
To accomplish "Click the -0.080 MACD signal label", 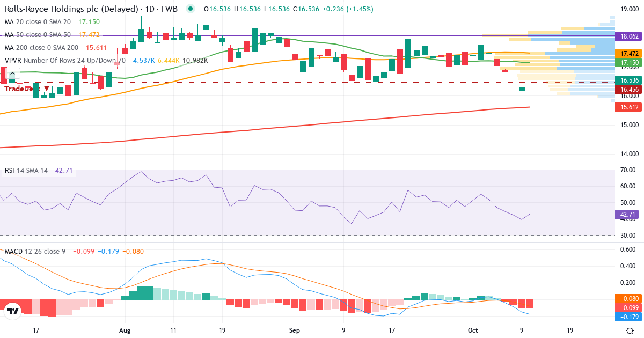I will pos(628,298).
